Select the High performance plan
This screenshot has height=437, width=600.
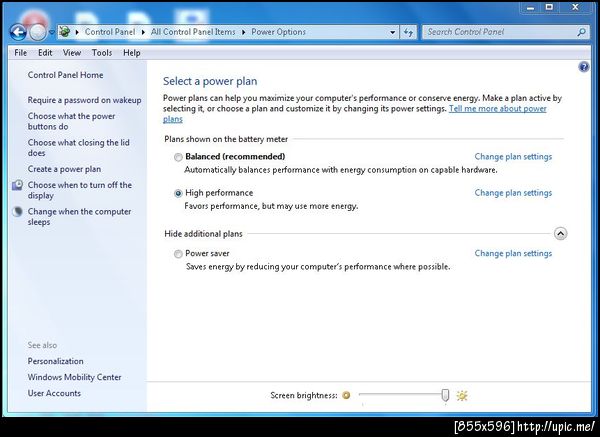[178, 194]
